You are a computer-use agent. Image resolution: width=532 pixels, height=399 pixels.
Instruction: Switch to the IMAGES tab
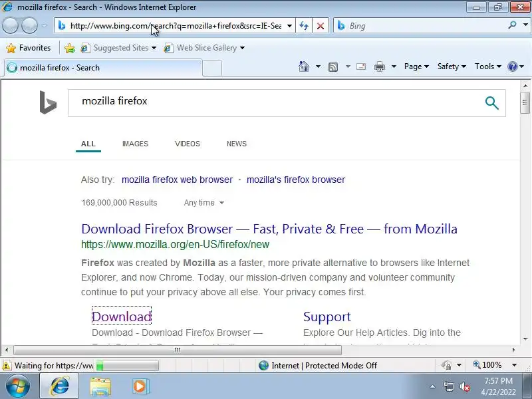[x=135, y=144]
